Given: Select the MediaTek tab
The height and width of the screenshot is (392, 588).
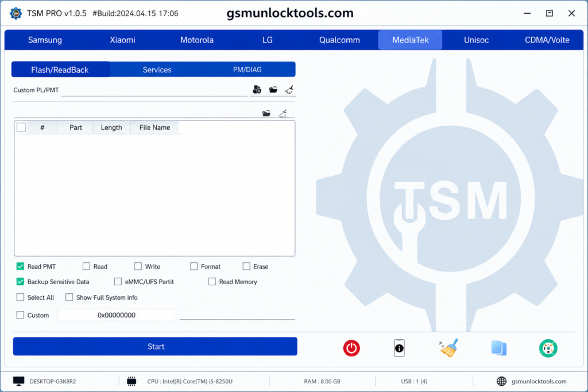Looking at the screenshot, I should (x=410, y=40).
